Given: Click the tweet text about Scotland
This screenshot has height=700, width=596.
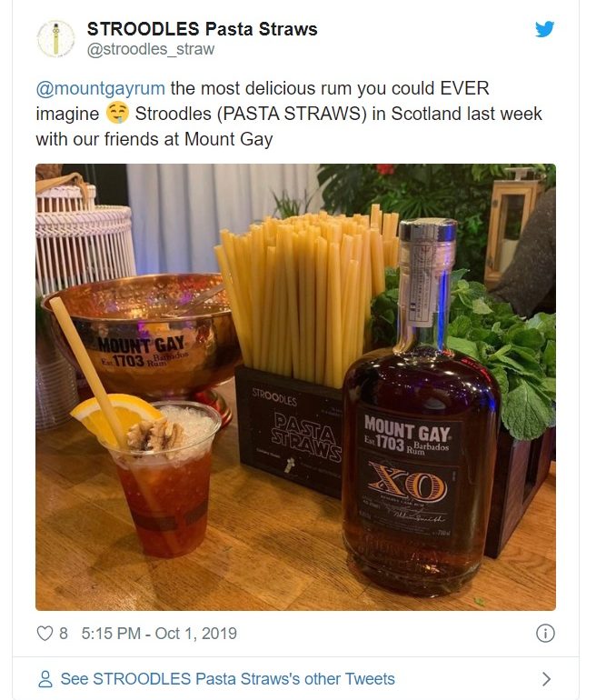Looking at the screenshot, I should point(289,114).
